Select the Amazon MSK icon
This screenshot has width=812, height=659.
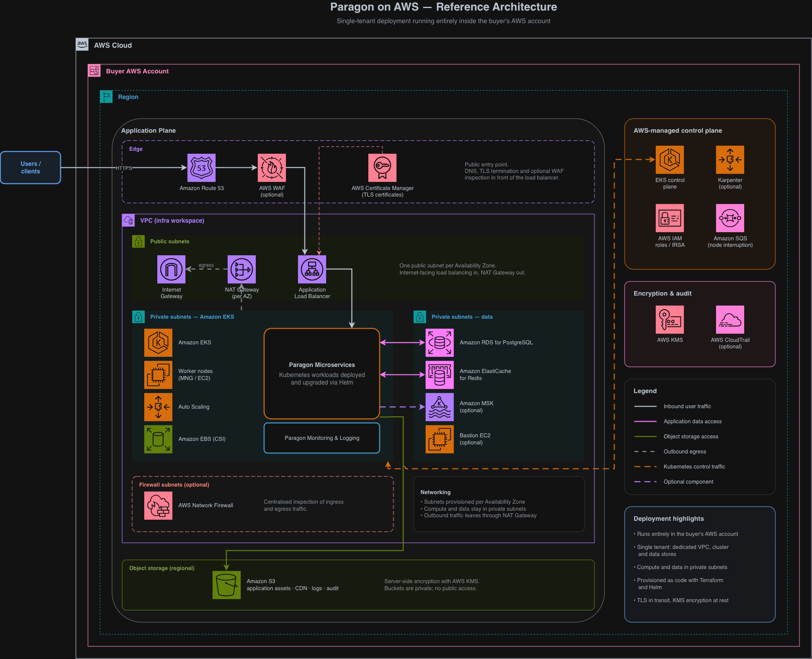[440, 407]
